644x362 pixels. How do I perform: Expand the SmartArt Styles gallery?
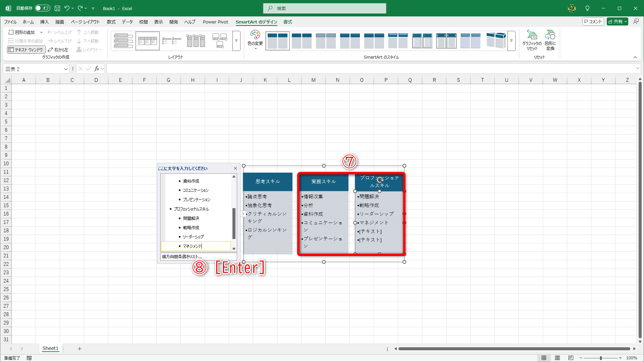pos(511,41)
